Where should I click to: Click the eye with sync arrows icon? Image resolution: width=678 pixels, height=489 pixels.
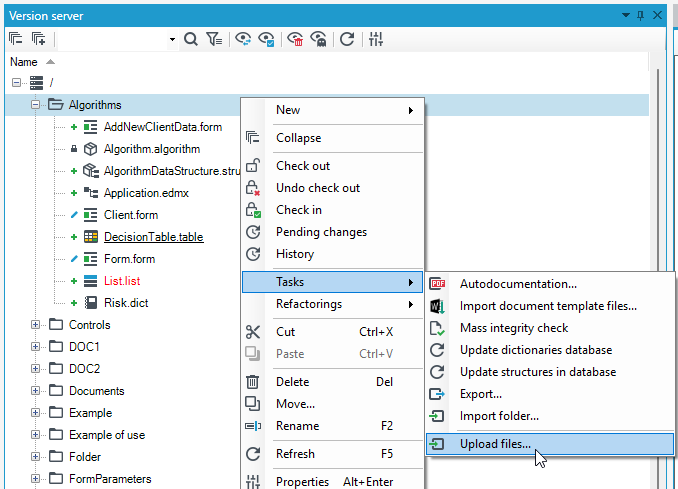243,39
